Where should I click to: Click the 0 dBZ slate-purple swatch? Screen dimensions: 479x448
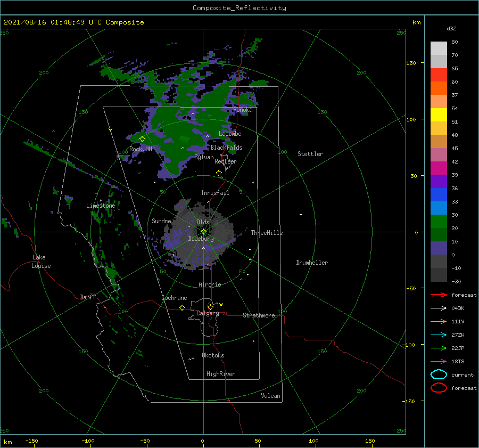pyautogui.click(x=439, y=248)
